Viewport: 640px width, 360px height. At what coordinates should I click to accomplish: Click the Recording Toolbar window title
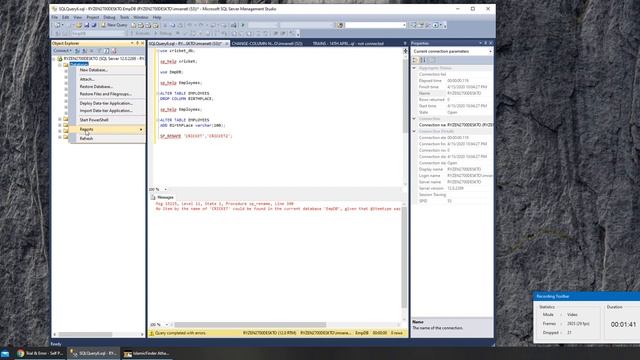pyautogui.click(x=553, y=296)
